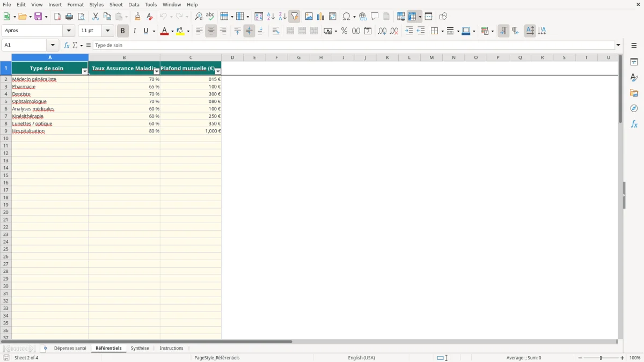
Task: Open the font name dropdown
Action: coord(69,31)
